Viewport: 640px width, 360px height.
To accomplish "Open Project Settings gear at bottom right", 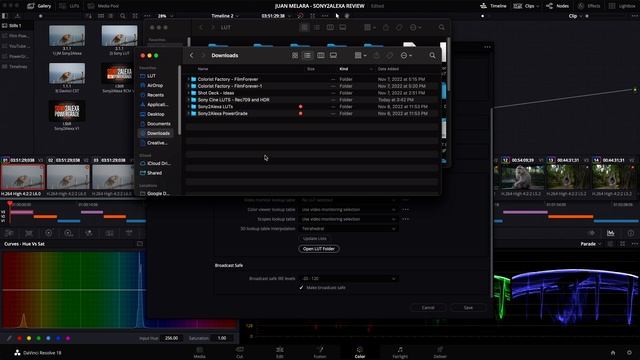I will click(x=629, y=353).
